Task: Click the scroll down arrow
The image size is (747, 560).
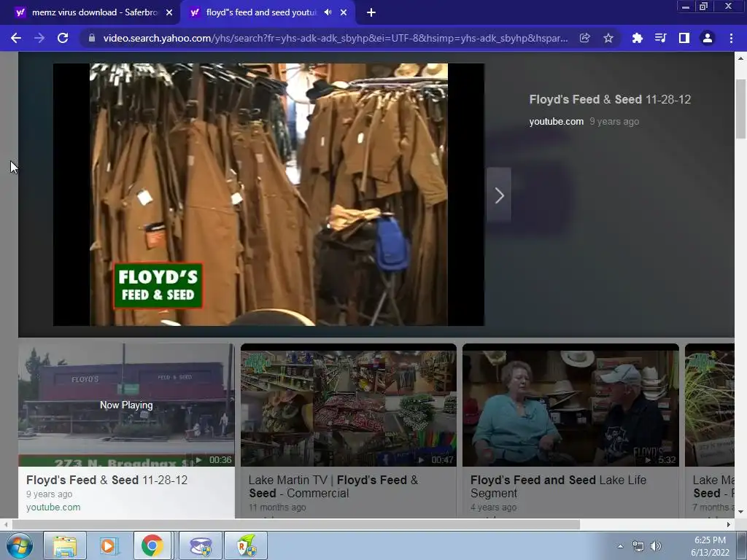Action: pyautogui.click(x=740, y=513)
